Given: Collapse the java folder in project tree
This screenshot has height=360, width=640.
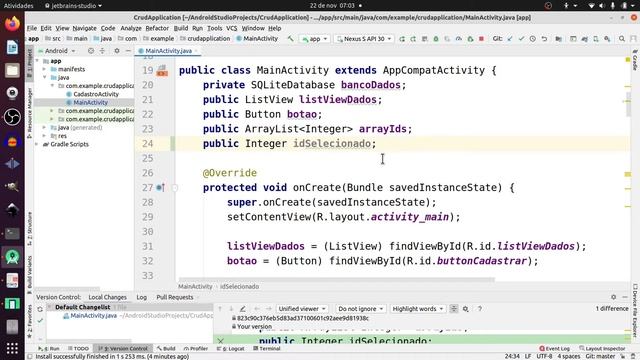Looking at the screenshot, I should click(x=44, y=77).
